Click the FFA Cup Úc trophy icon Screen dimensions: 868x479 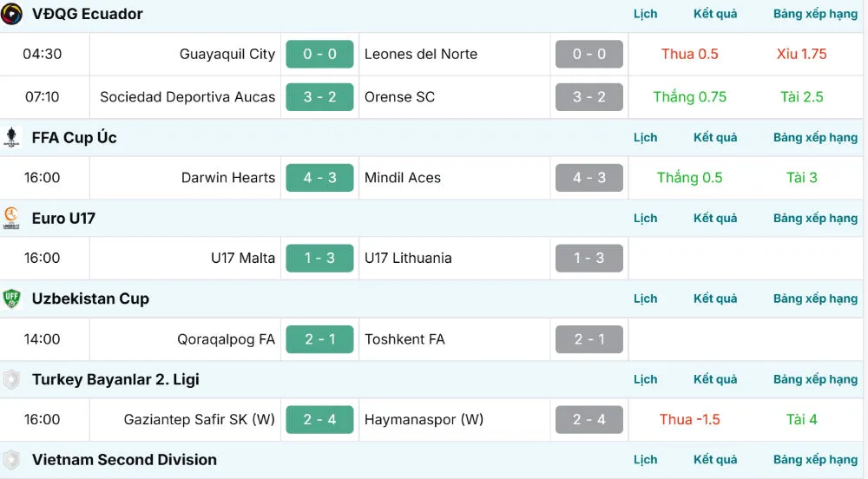tap(12, 138)
